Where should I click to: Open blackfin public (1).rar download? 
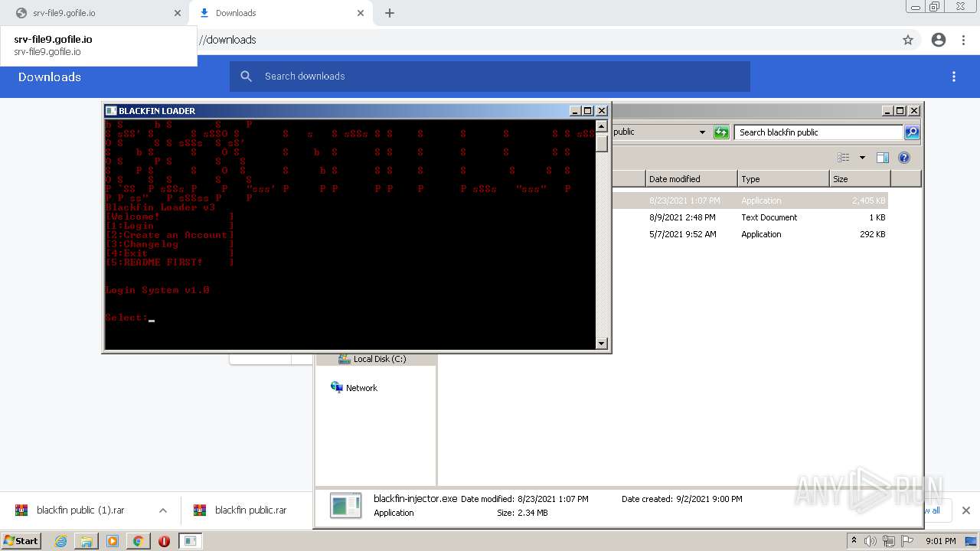coord(80,510)
